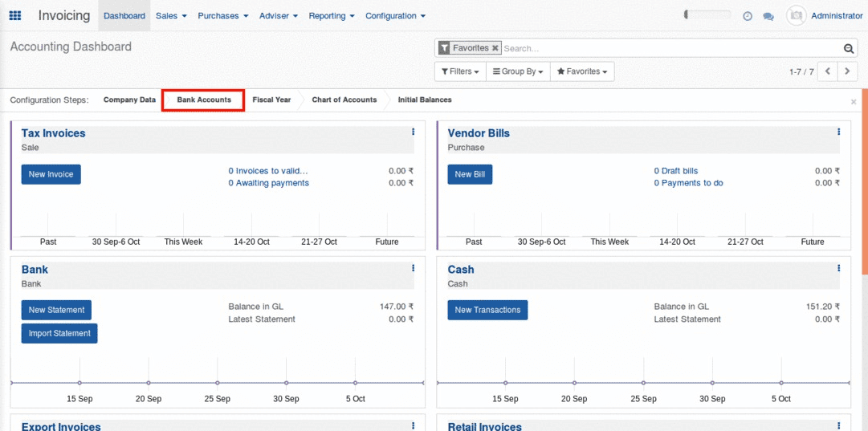Open Fiscal Year configuration step
This screenshot has width=868, height=431.
point(271,100)
